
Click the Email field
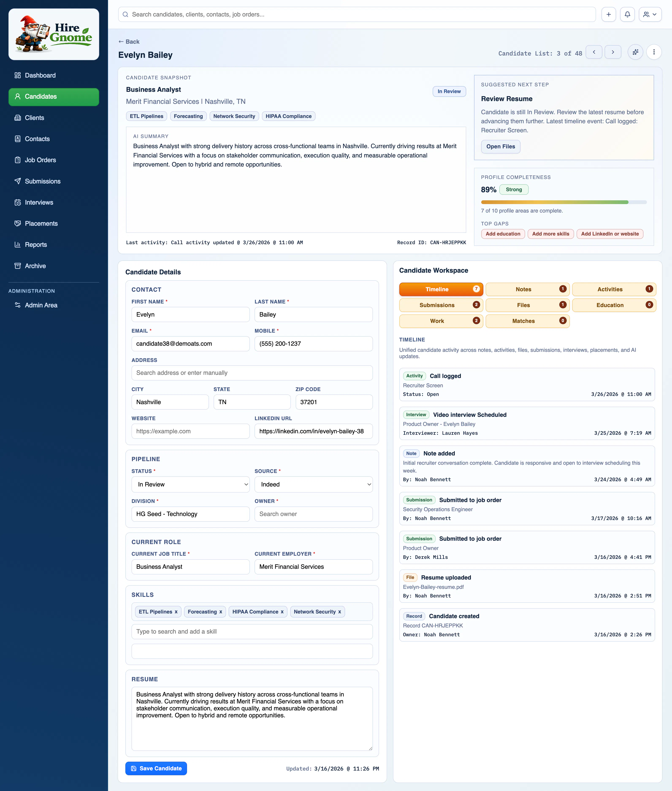pyautogui.click(x=190, y=344)
